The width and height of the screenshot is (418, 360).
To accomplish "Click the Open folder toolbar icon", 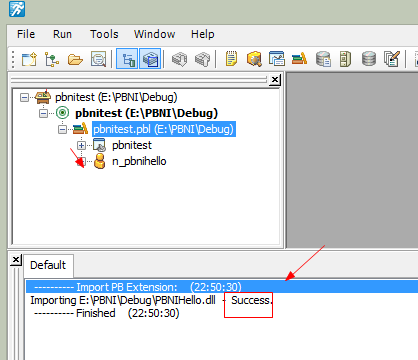I will (75, 60).
